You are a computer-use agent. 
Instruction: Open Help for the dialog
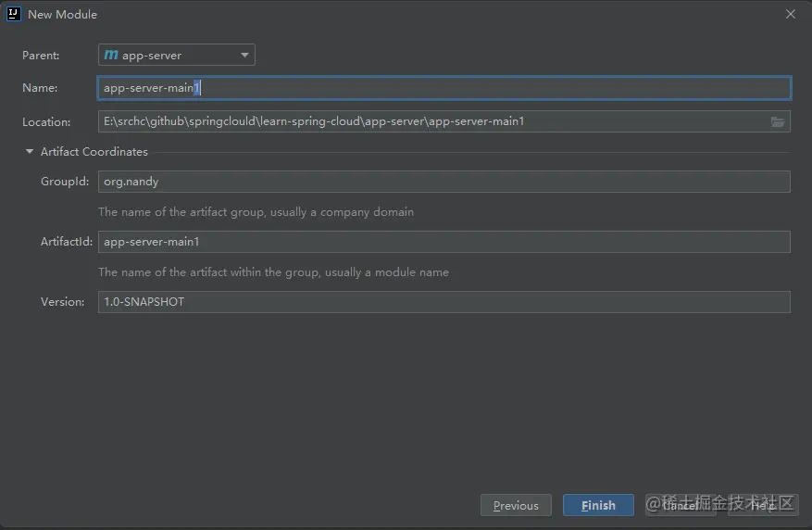[763, 505]
